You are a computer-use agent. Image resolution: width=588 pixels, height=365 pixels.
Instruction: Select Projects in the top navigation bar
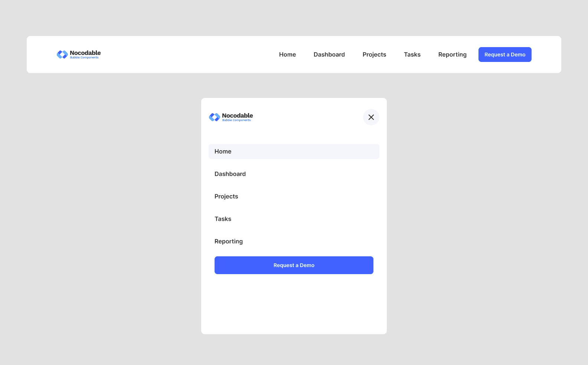click(x=375, y=55)
